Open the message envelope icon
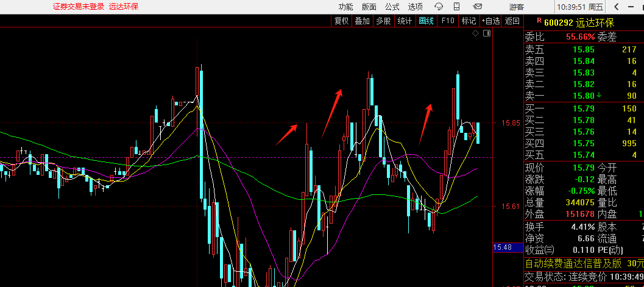The image size is (644, 287). [x=477, y=7]
